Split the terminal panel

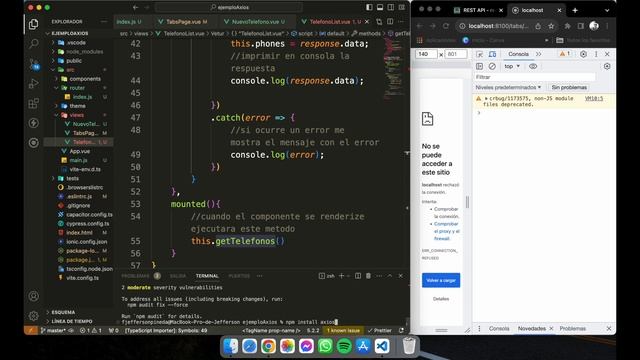(358, 276)
